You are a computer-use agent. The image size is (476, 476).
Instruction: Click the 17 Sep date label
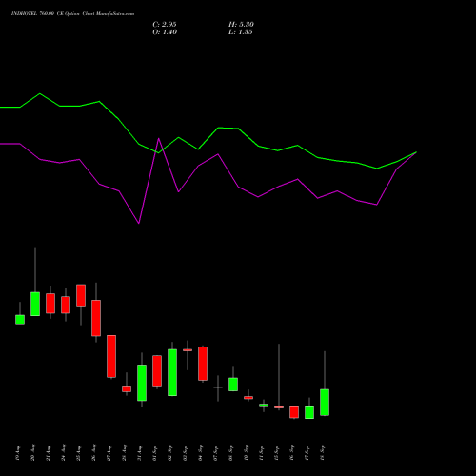307,453
